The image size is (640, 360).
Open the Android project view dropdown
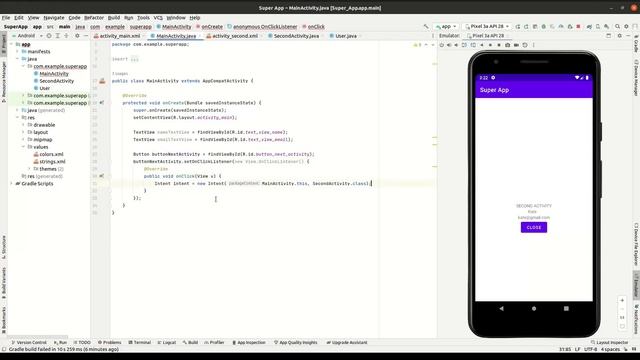pos(28,36)
